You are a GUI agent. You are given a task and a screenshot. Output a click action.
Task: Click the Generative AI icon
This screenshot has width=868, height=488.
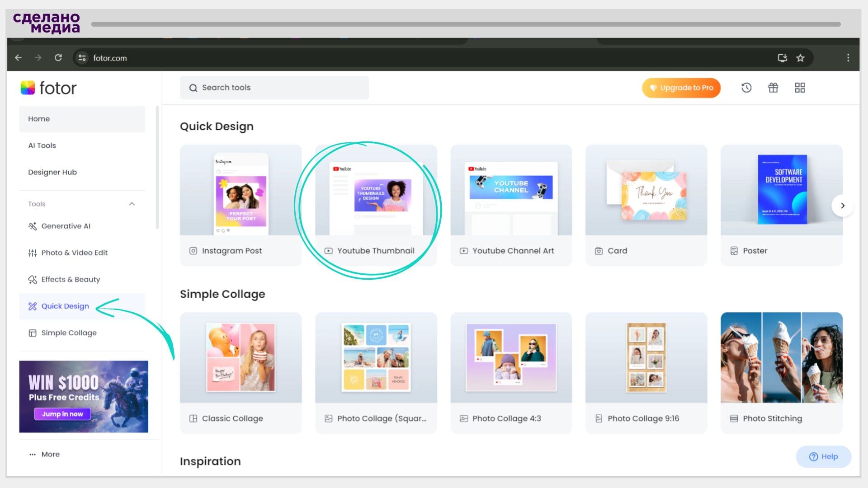coord(33,226)
